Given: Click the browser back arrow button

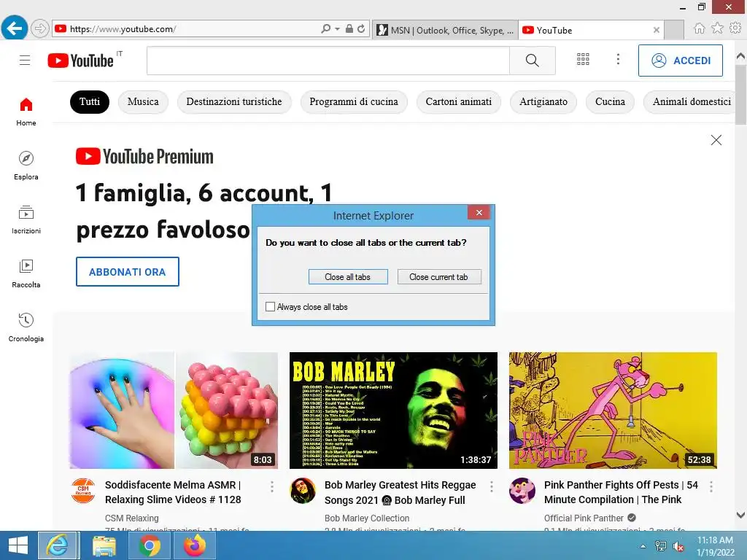Looking at the screenshot, I should click(15, 28).
